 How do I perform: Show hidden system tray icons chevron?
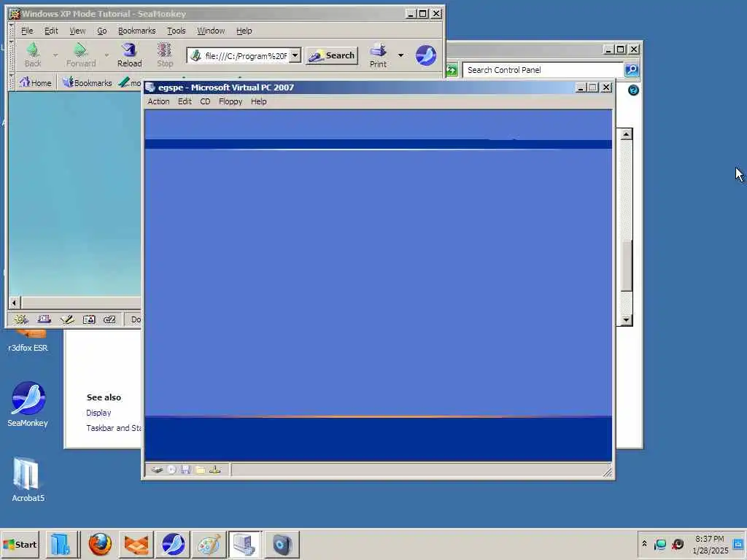pyautogui.click(x=644, y=544)
